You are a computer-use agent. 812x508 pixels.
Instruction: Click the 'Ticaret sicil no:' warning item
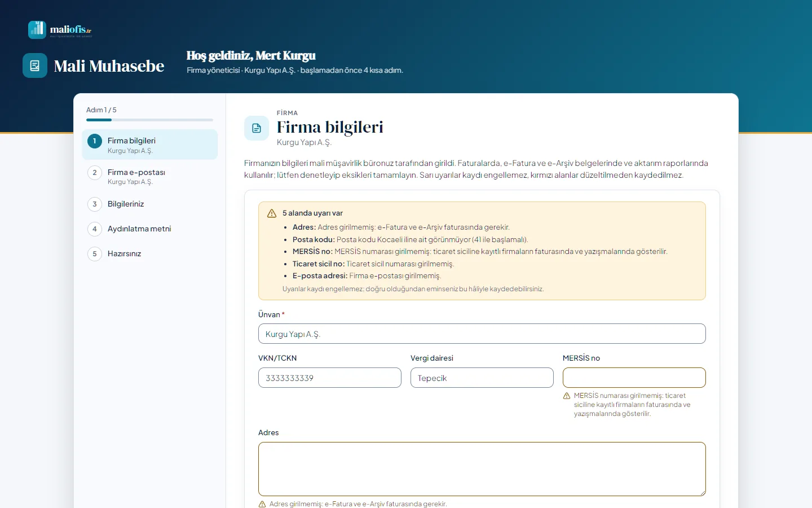[373, 264]
